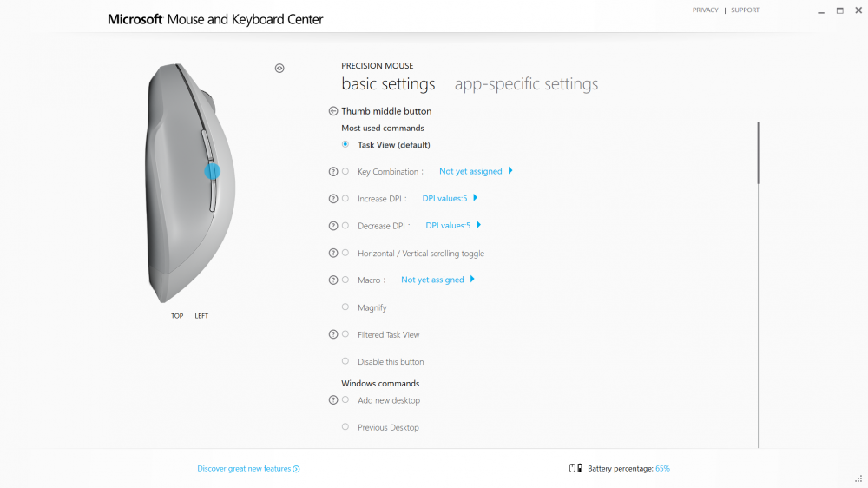Open help icon next to Decrease DPI
868x488 pixels.
332,226
